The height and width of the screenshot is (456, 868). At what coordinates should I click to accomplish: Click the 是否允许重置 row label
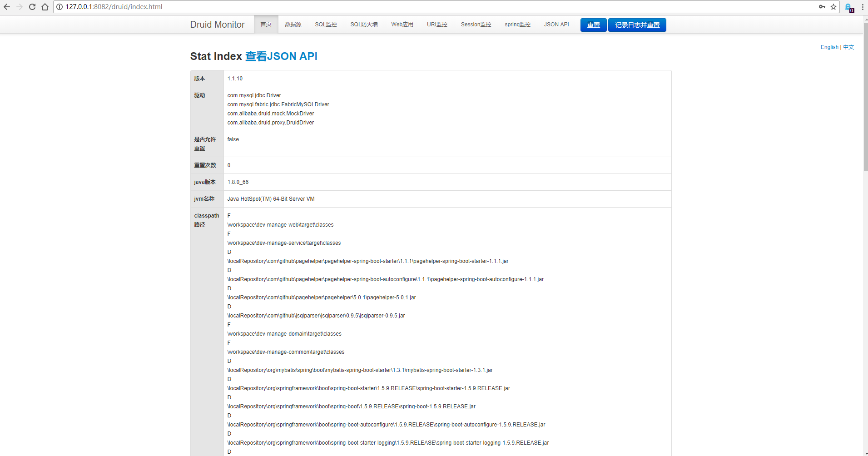tap(205, 144)
